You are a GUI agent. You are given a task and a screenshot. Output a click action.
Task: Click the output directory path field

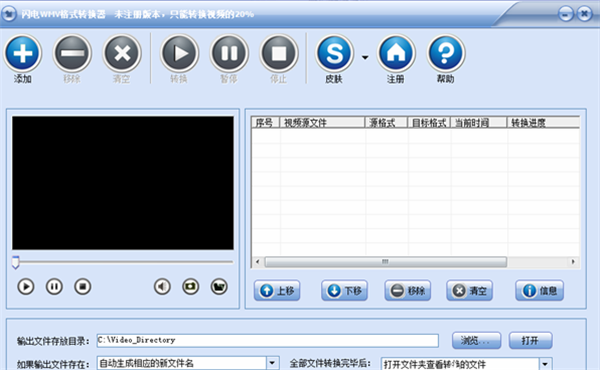267,340
